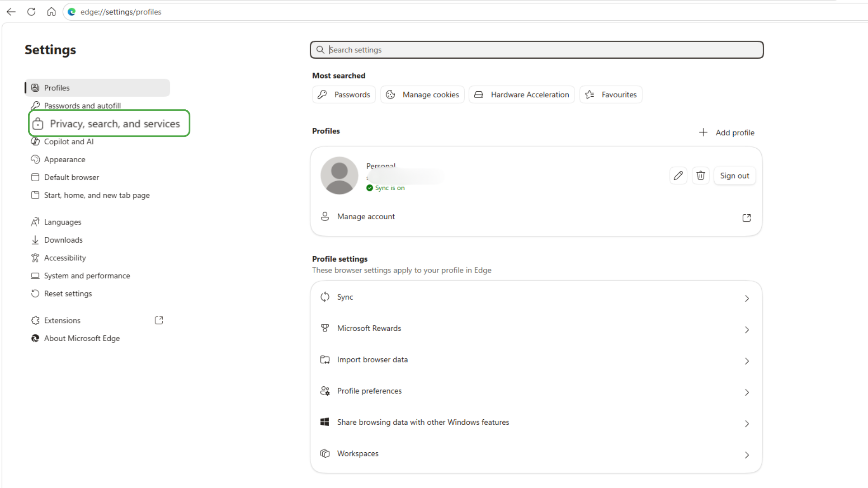868x488 pixels.
Task: Click the external link icon beside Extensions
Action: pyautogui.click(x=159, y=320)
